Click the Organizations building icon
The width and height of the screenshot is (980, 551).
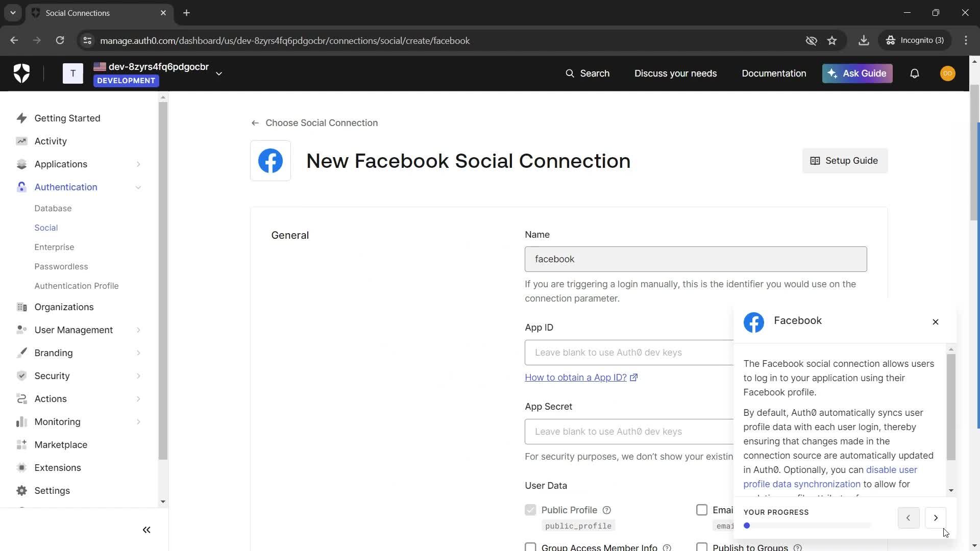point(21,307)
